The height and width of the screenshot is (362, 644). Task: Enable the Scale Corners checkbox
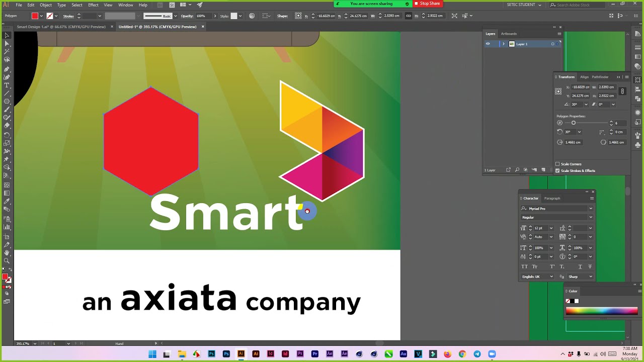pos(557,164)
